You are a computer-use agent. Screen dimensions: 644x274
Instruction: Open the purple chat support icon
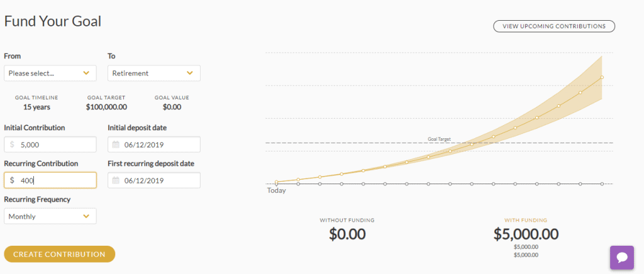coord(622,258)
